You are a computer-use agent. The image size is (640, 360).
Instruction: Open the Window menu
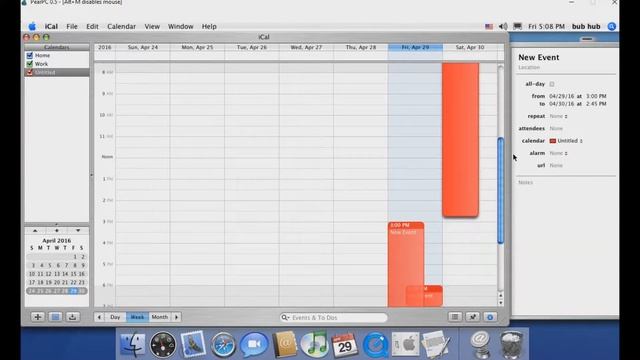point(180,27)
